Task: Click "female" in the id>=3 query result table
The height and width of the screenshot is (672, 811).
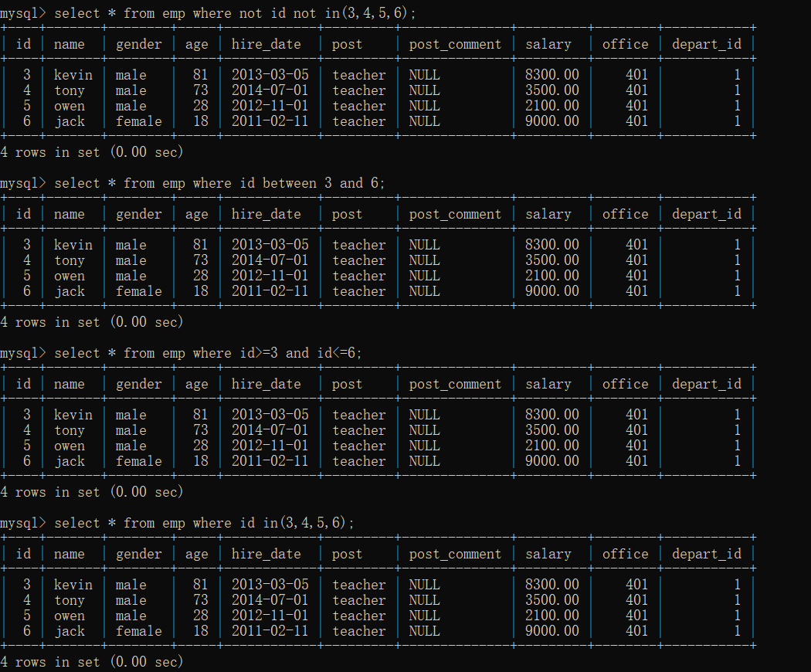Action: (138, 461)
